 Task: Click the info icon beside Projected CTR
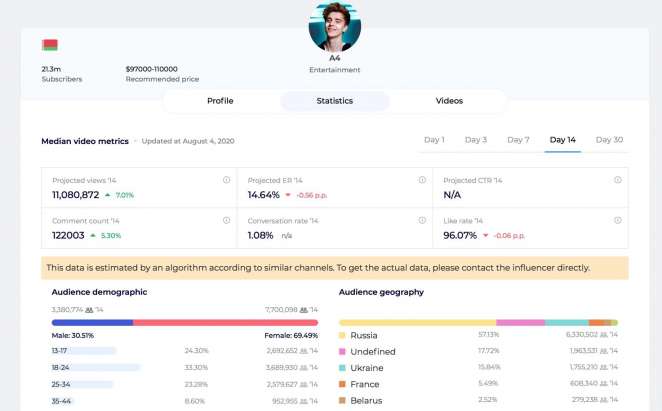coord(618,180)
